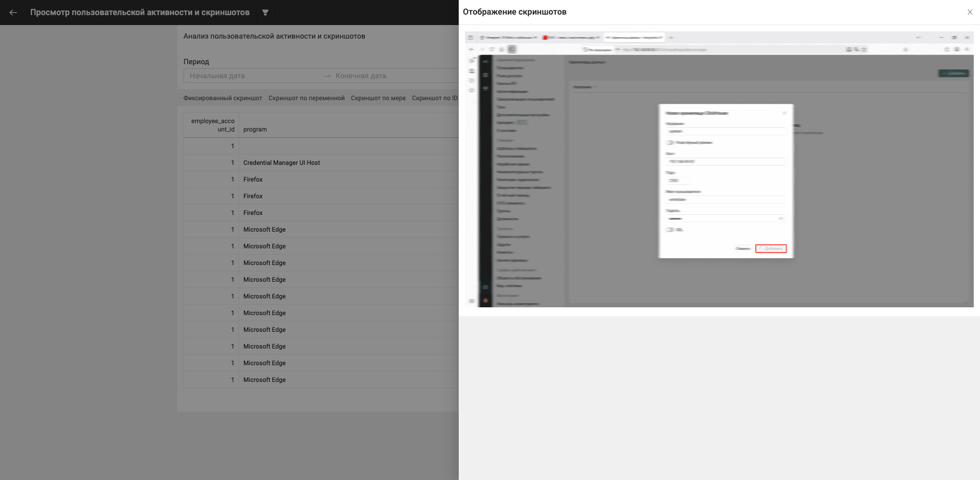Select the first Microsoft Edge row
This screenshot has height=480, width=980.
[x=321, y=230]
